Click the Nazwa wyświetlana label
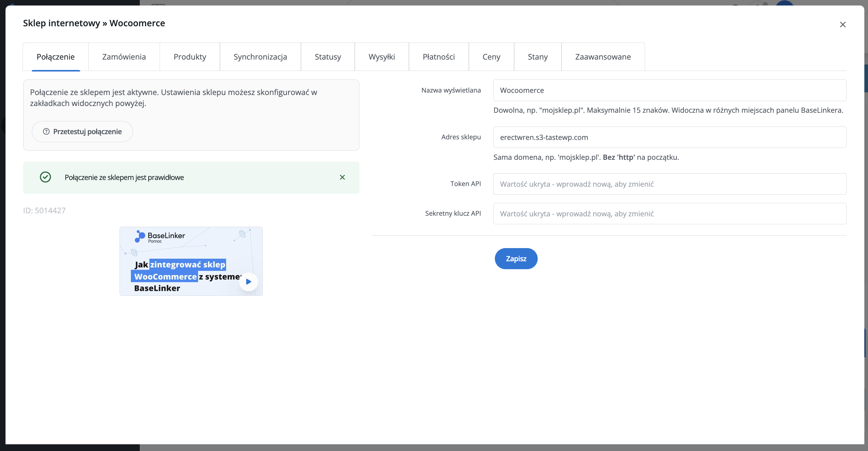 point(451,90)
